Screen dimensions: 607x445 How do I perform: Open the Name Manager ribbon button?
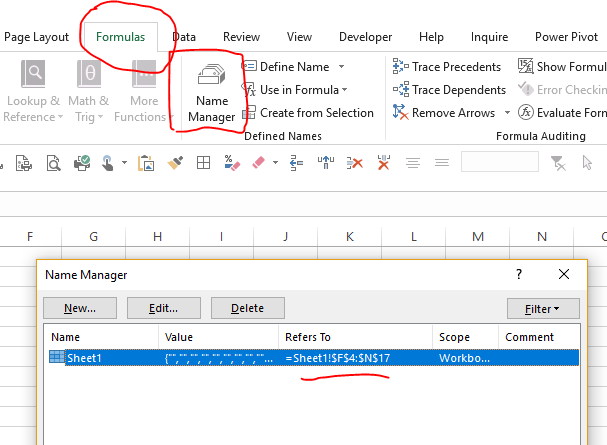tap(211, 93)
